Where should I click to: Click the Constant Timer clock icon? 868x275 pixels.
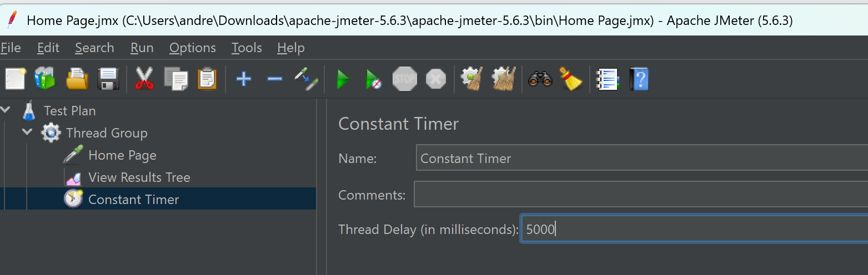(73, 198)
